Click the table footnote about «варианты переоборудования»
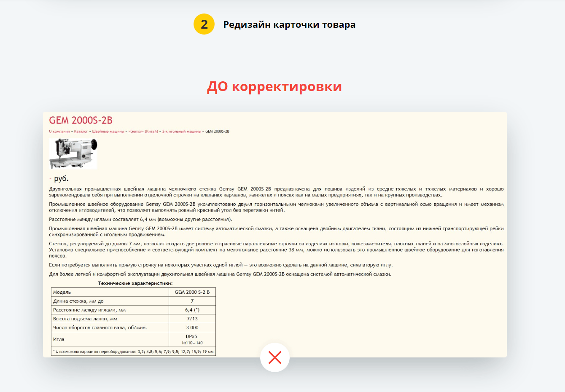565x392 pixels. click(133, 352)
